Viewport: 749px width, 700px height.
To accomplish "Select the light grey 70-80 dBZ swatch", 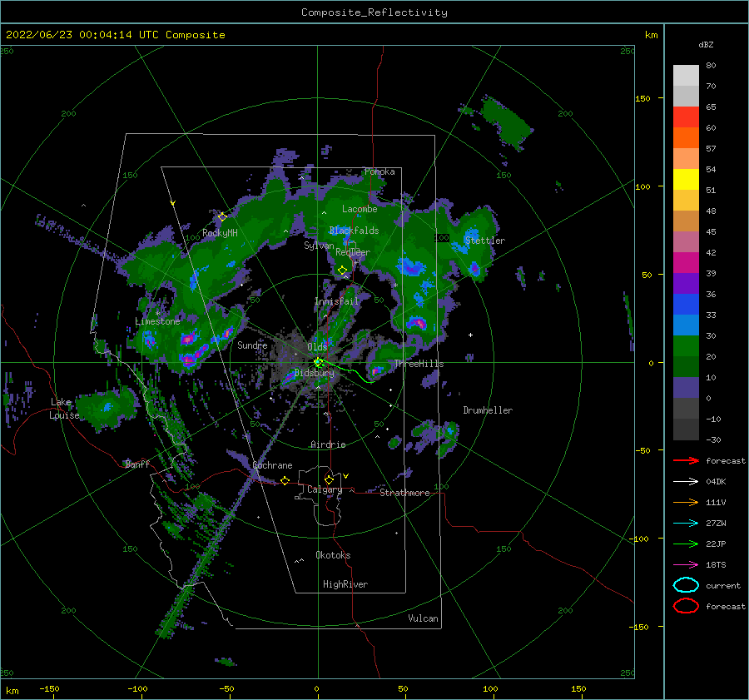I will pyautogui.click(x=686, y=76).
